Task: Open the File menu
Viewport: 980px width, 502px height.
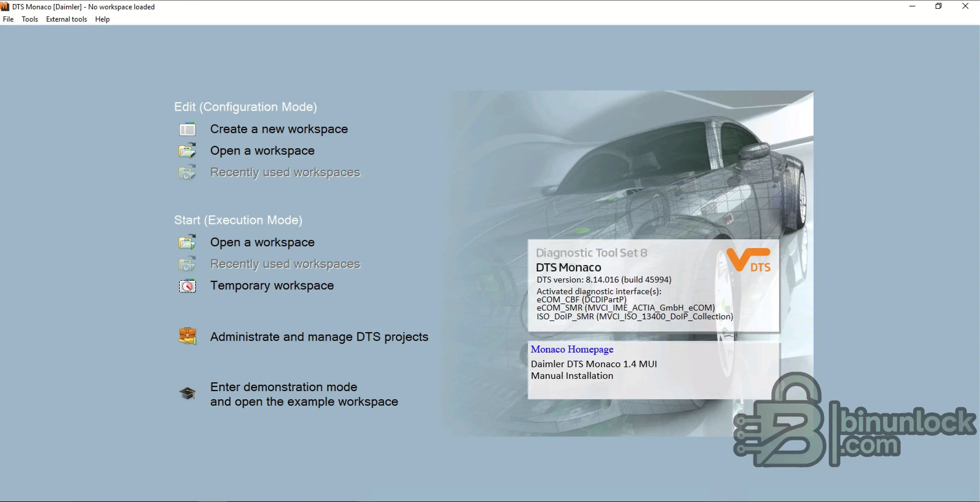Action: tap(8, 19)
